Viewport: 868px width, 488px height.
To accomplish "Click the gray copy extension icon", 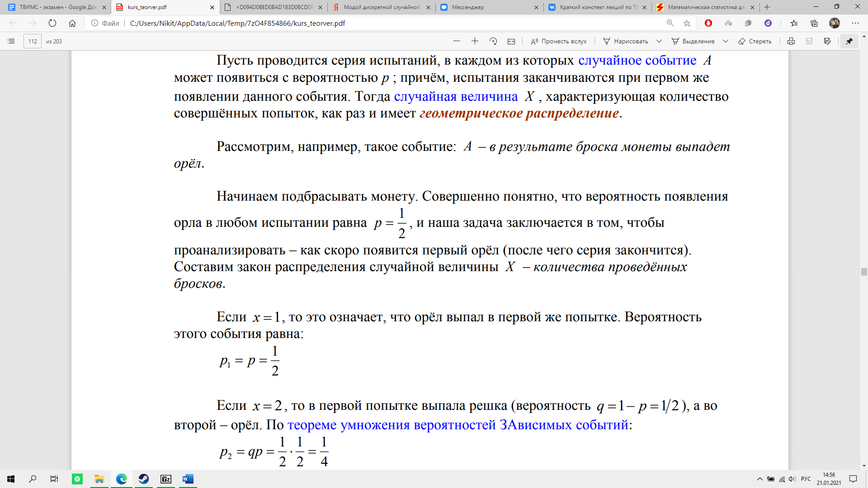I will [x=748, y=23].
